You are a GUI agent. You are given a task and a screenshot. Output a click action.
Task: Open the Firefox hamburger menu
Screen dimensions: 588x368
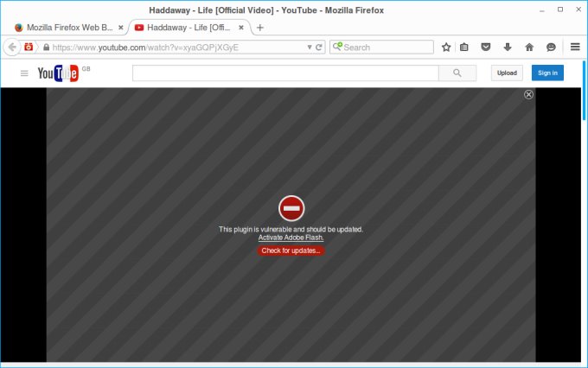point(575,47)
